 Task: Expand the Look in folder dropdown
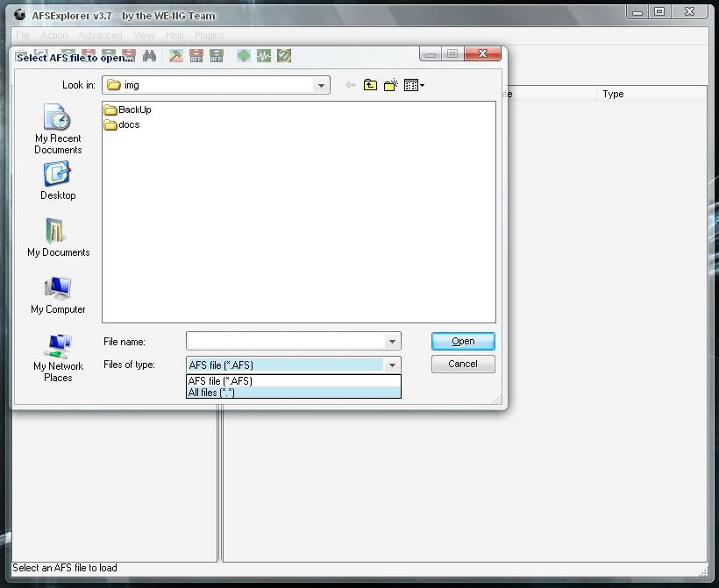click(x=321, y=85)
